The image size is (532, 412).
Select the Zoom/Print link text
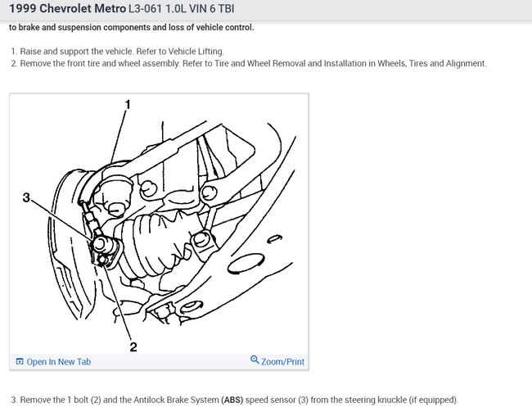click(x=282, y=362)
